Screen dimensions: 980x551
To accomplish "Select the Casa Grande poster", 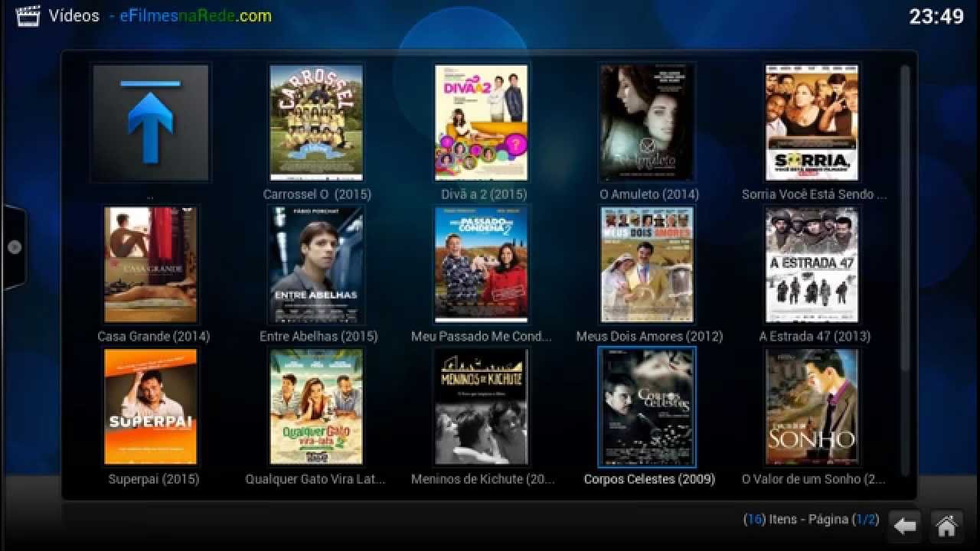I will click(x=151, y=265).
